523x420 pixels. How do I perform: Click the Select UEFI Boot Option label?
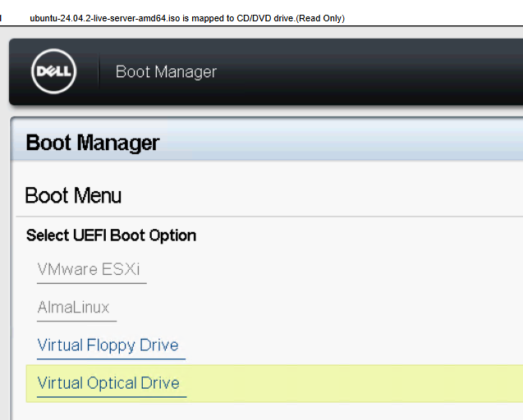point(111,235)
